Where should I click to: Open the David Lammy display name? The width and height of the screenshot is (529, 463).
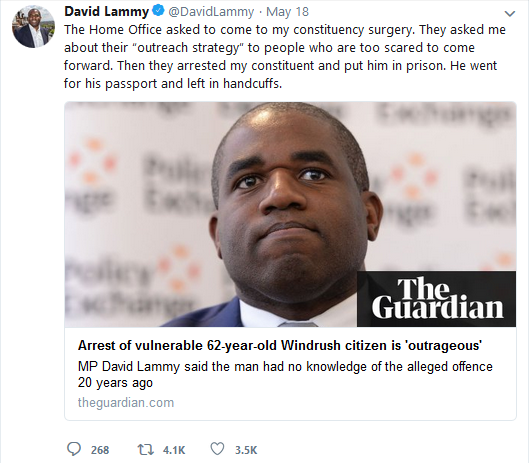coord(106,11)
